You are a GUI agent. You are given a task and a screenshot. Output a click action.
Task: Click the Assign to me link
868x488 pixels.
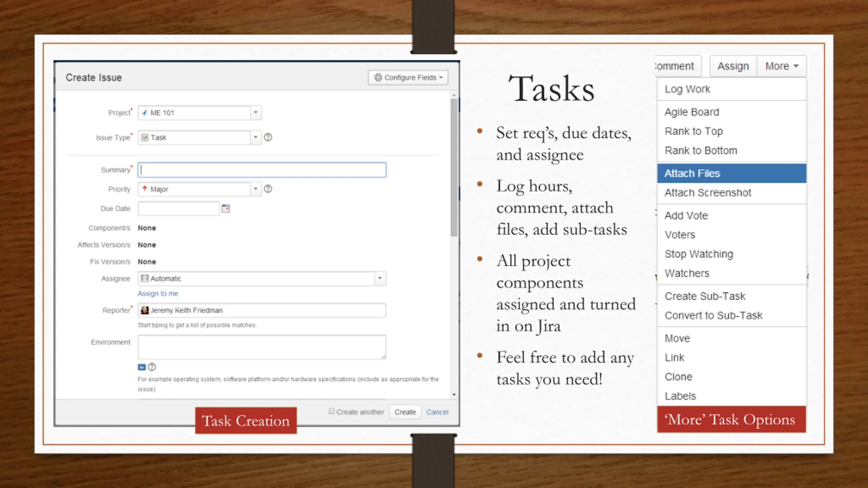pyautogui.click(x=158, y=293)
